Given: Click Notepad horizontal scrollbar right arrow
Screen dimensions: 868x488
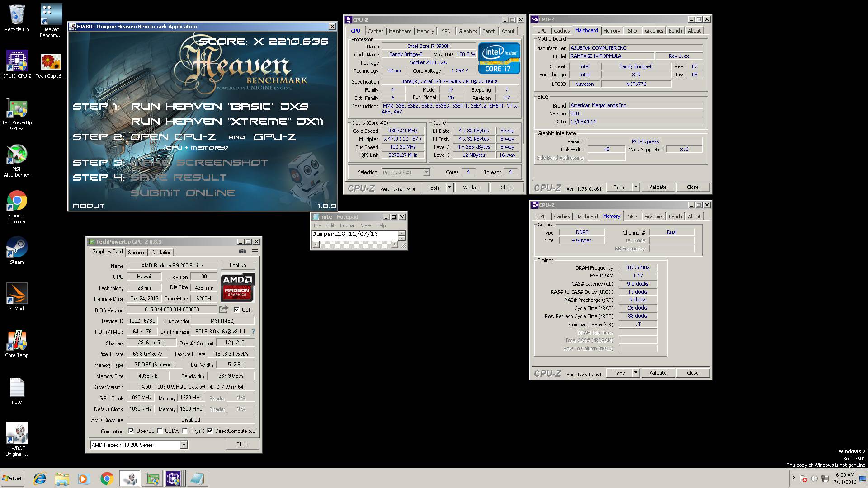Looking at the screenshot, I should coord(395,244).
